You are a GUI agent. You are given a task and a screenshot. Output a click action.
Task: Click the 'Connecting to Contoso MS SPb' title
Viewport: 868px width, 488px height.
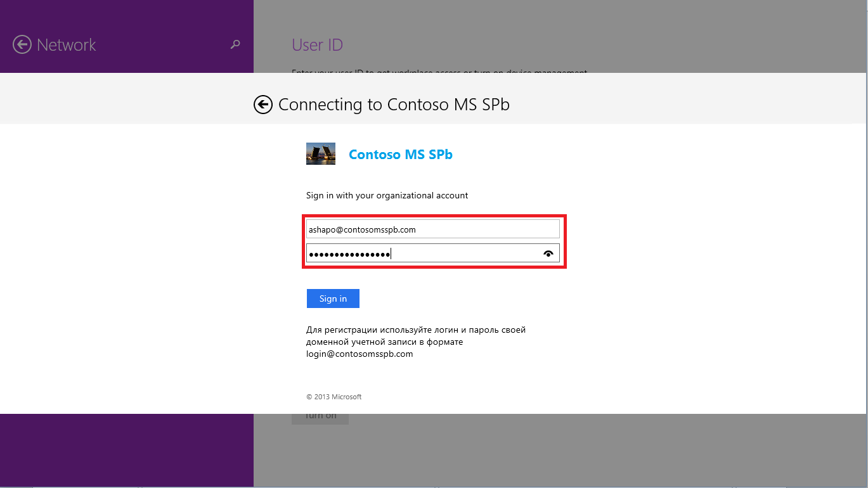pos(394,105)
